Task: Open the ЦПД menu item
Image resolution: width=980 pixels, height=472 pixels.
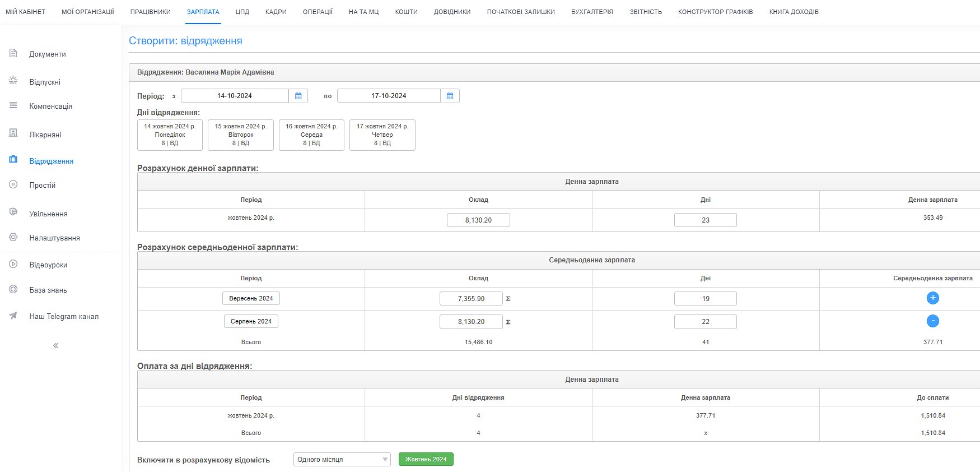Action: 242,12
